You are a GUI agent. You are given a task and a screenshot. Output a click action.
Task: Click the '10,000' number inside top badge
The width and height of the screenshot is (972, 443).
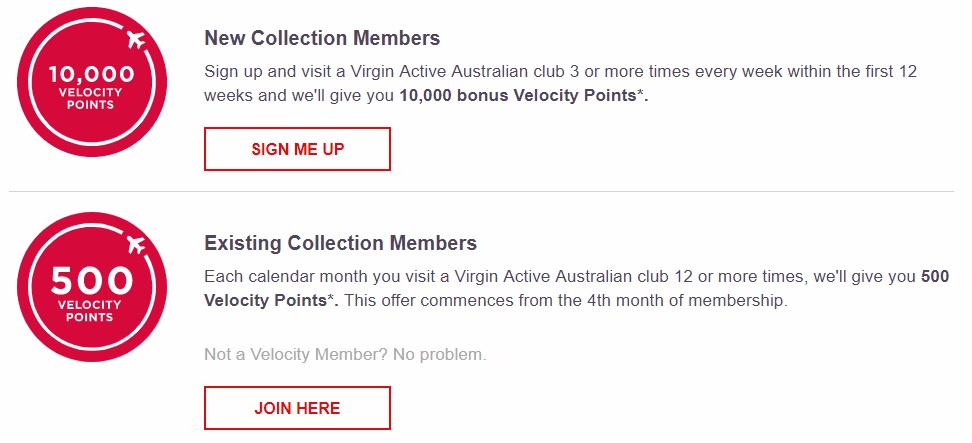click(x=91, y=74)
